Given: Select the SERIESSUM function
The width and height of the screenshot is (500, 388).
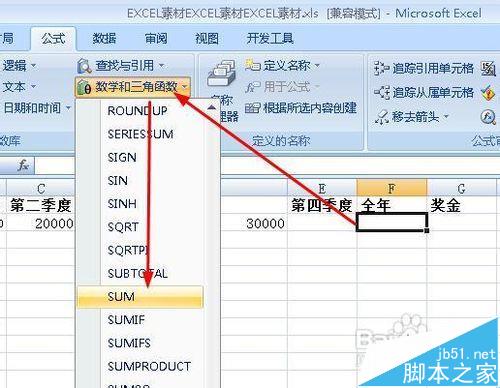Looking at the screenshot, I should pyautogui.click(x=140, y=134).
